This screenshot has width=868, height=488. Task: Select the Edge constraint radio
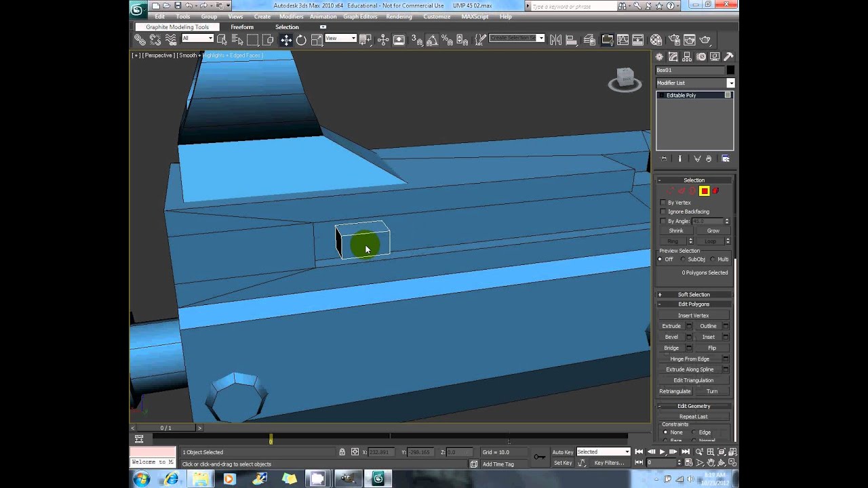pyautogui.click(x=694, y=432)
